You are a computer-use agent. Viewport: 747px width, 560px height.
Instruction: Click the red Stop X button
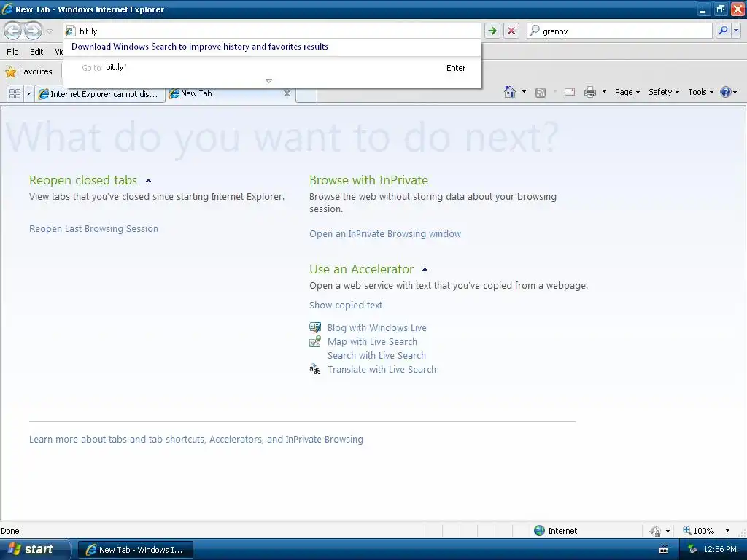coord(511,31)
